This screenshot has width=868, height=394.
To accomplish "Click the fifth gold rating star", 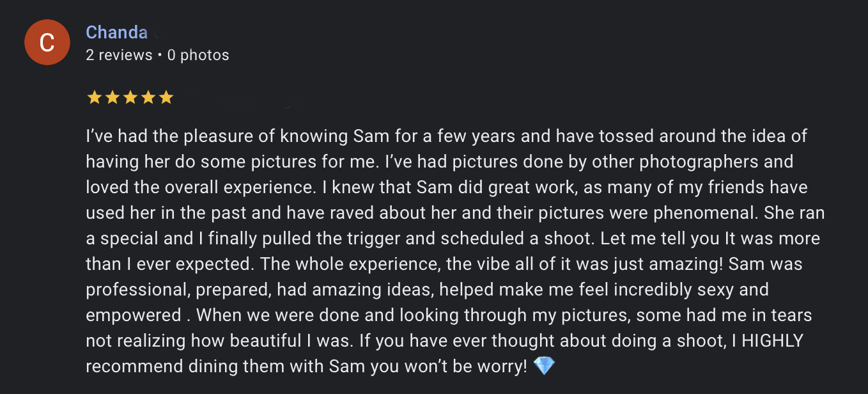I will coord(166,97).
